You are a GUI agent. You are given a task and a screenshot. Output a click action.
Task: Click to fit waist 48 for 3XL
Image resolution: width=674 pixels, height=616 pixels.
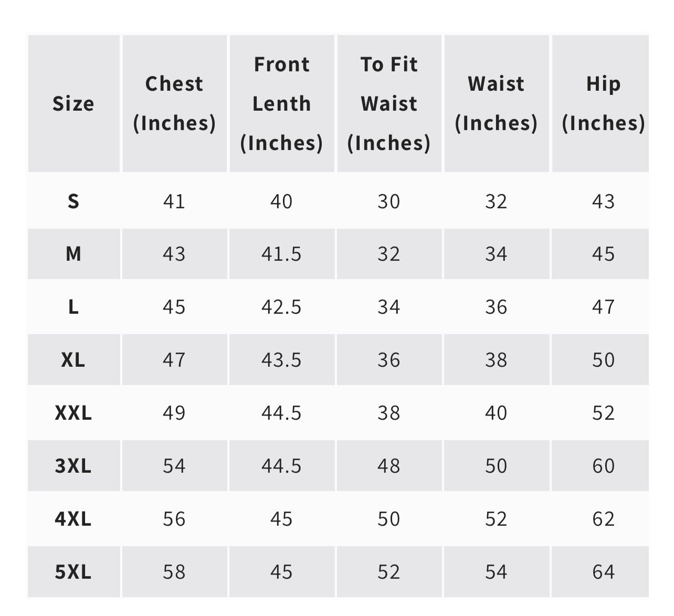[389, 466]
